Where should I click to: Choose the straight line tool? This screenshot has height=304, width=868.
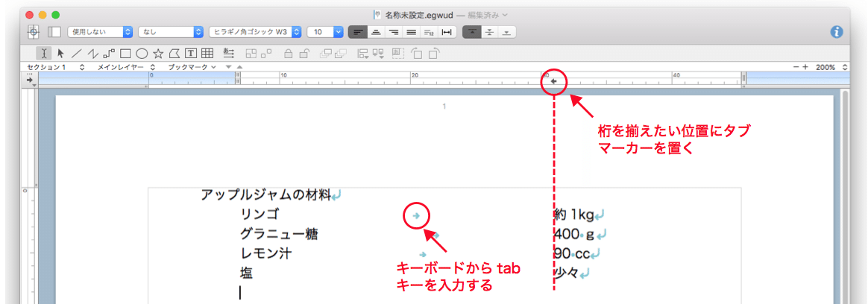tap(77, 53)
